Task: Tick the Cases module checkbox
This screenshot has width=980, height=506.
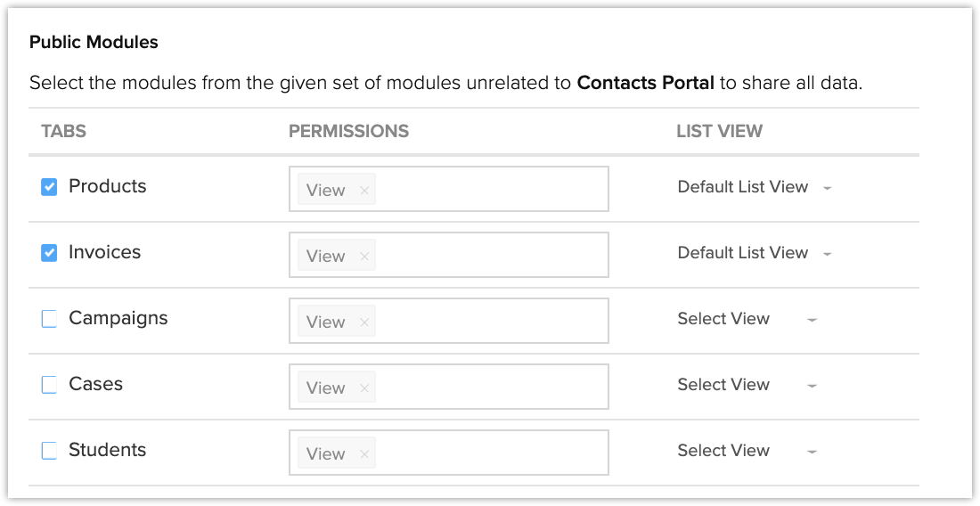Action: (x=49, y=385)
